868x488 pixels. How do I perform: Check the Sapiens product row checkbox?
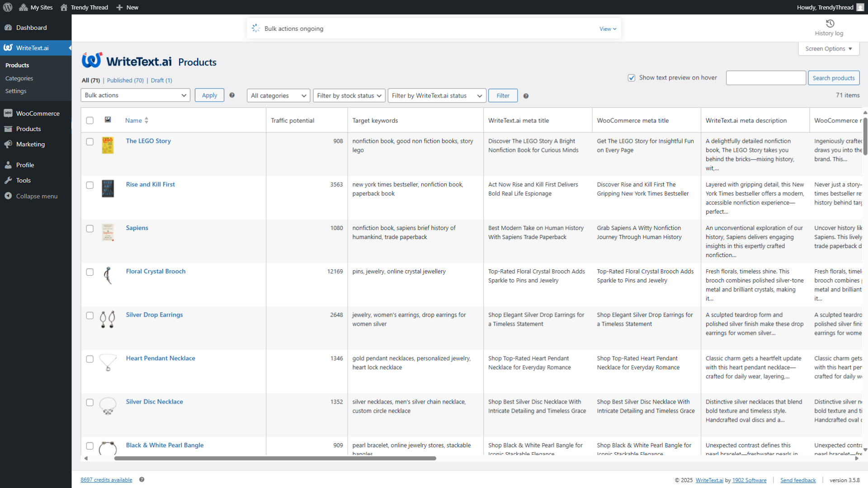pos(90,229)
